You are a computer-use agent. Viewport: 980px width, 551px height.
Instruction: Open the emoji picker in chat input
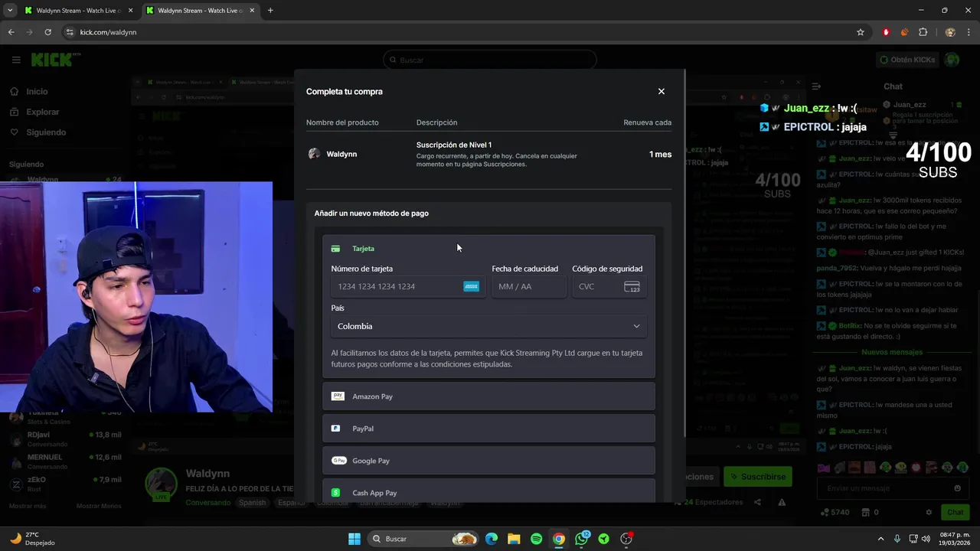click(x=957, y=488)
